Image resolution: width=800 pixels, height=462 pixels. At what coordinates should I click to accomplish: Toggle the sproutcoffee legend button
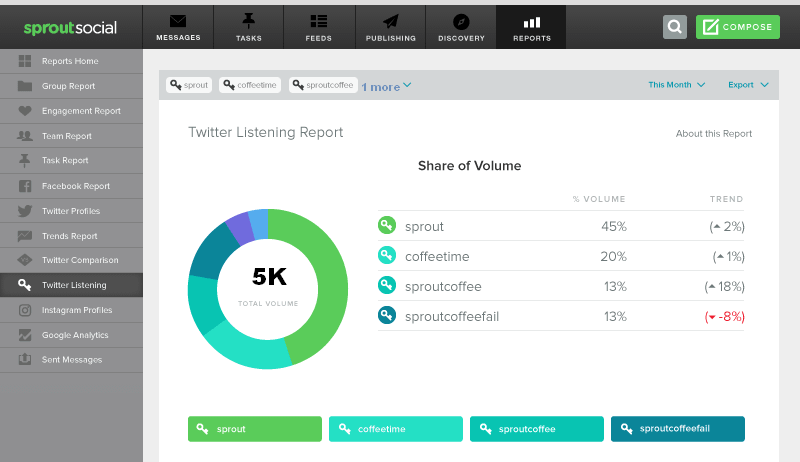537,429
